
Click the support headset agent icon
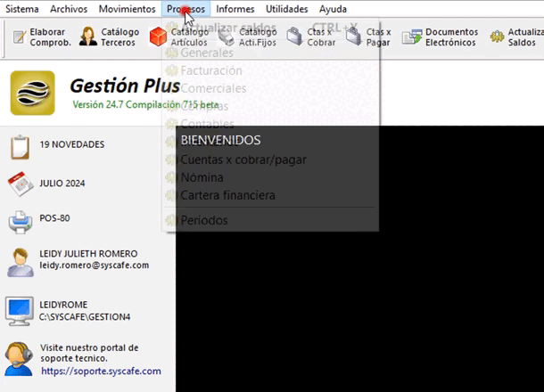pyautogui.click(x=19, y=359)
